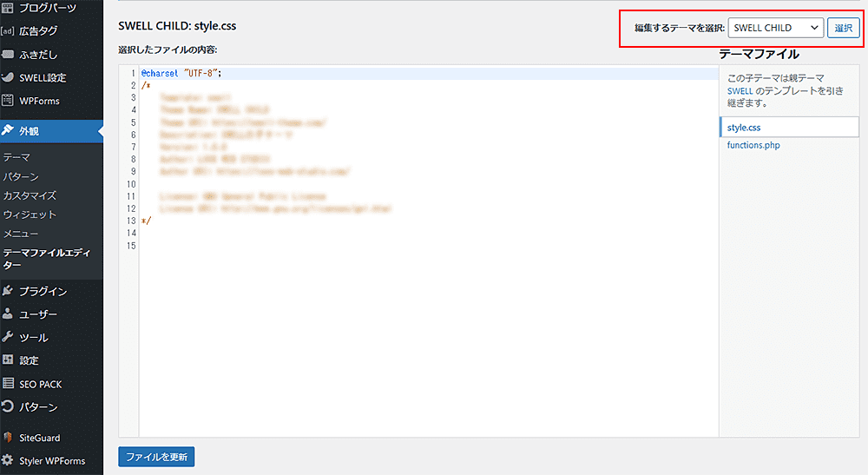Viewport: 868px width, 475px height.
Task: Click the SWELL設定 wave icon
Action: [x=8, y=77]
